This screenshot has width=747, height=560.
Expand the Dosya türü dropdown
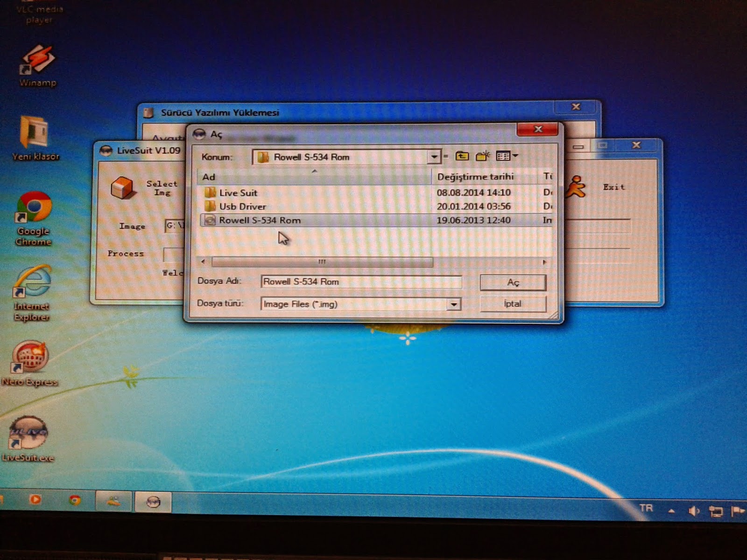pyautogui.click(x=453, y=304)
